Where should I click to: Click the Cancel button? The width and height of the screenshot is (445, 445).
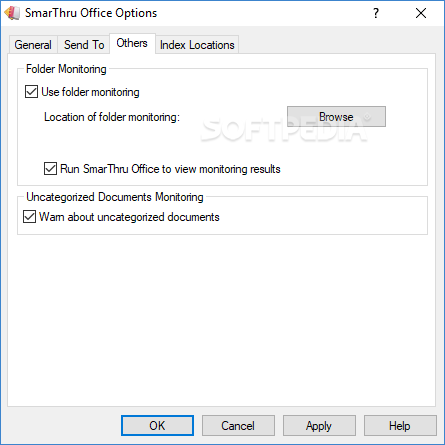pos(238,426)
